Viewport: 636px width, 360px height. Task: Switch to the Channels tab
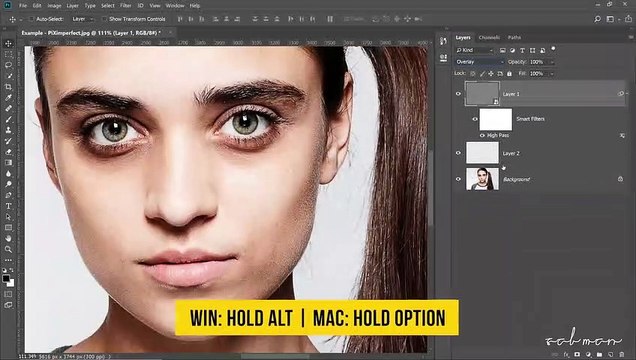pyautogui.click(x=489, y=37)
